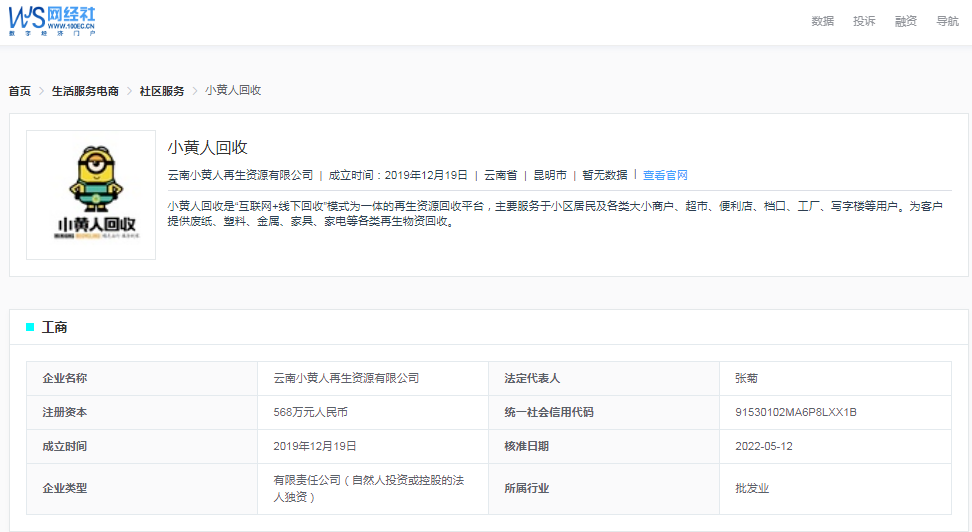Click the 所属行业 table label
Screen dimensions: 972x532
coord(526,489)
